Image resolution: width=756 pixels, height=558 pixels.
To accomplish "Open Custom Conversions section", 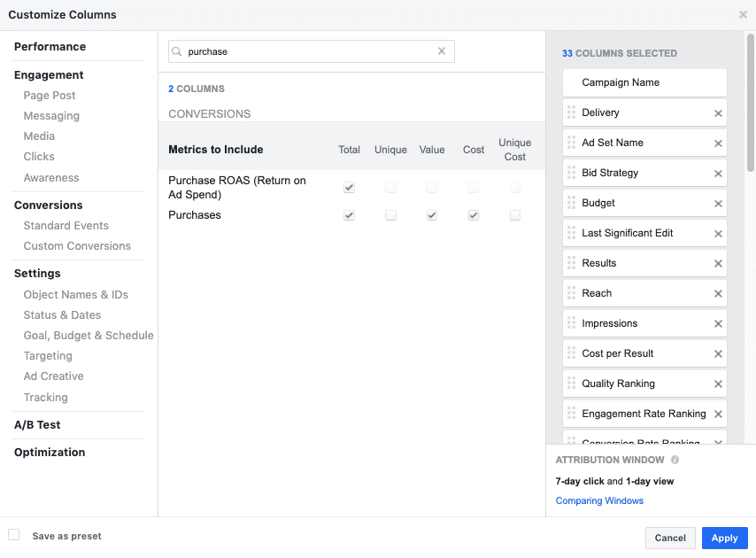I will 77,246.
